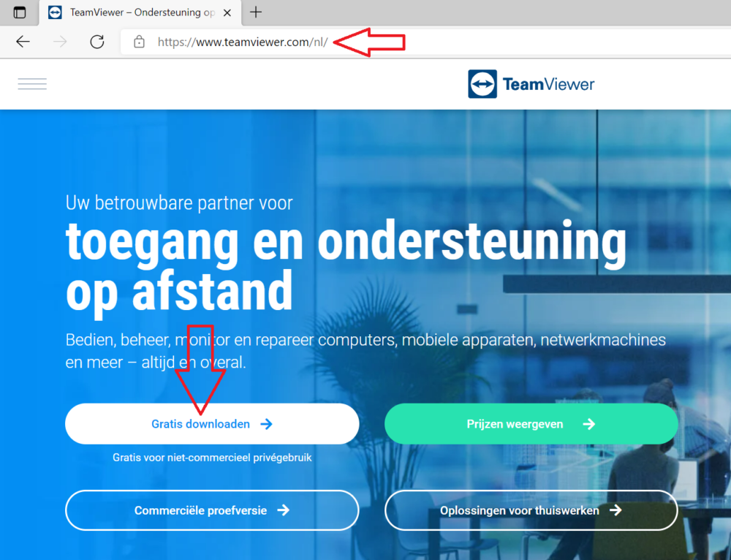731x560 pixels.
Task: Open a new browser tab
Action: 256,12
